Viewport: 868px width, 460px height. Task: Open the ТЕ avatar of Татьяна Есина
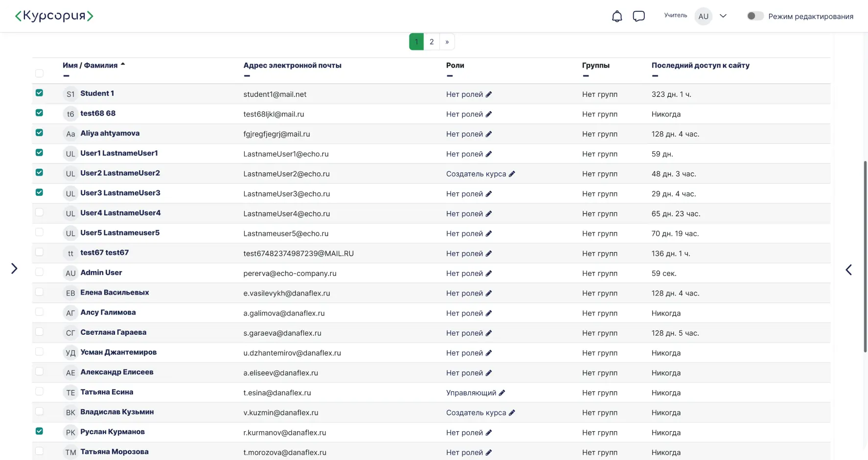tap(70, 392)
